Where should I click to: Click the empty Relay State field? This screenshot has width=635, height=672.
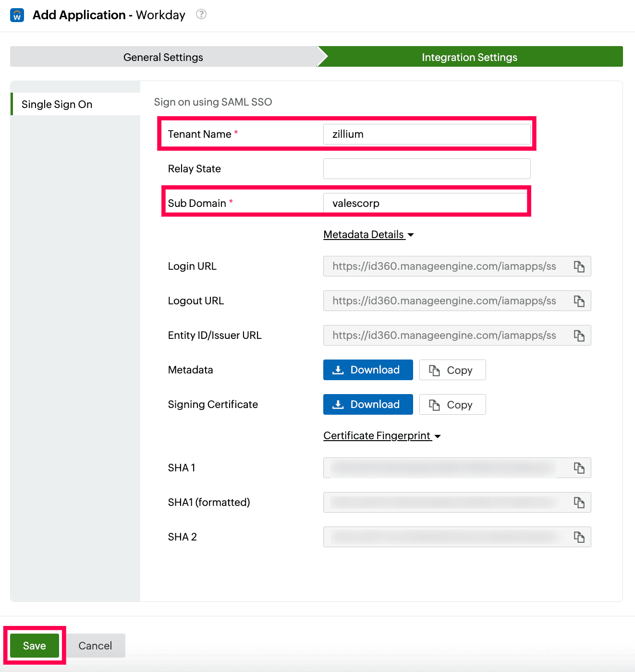point(427,168)
